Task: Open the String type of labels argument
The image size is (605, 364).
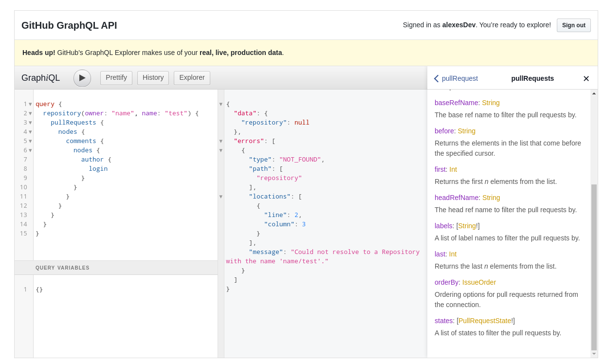Action: click(x=467, y=226)
